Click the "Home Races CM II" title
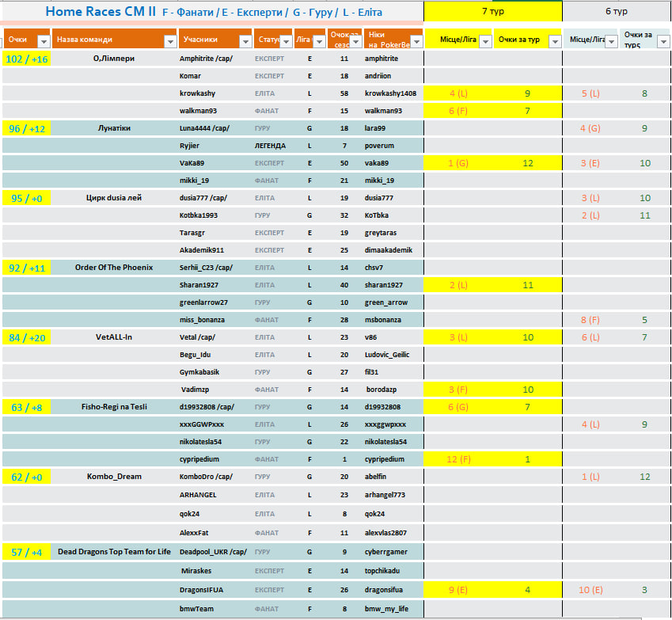The height and width of the screenshot is (620, 672). (x=101, y=12)
